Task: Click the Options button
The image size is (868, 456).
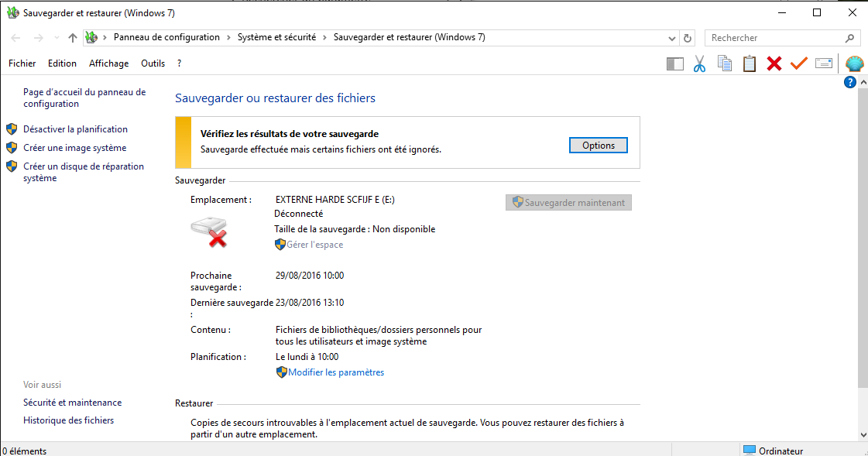Action: (599, 145)
